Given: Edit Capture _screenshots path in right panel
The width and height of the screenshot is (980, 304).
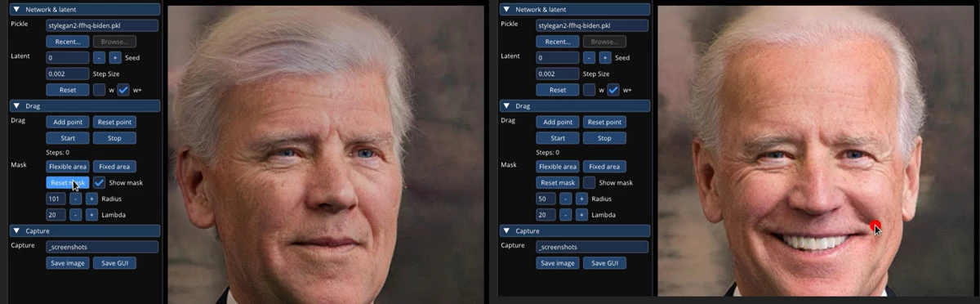Looking at the screenshot, I should pyautogui.click(x=592, y=247).
